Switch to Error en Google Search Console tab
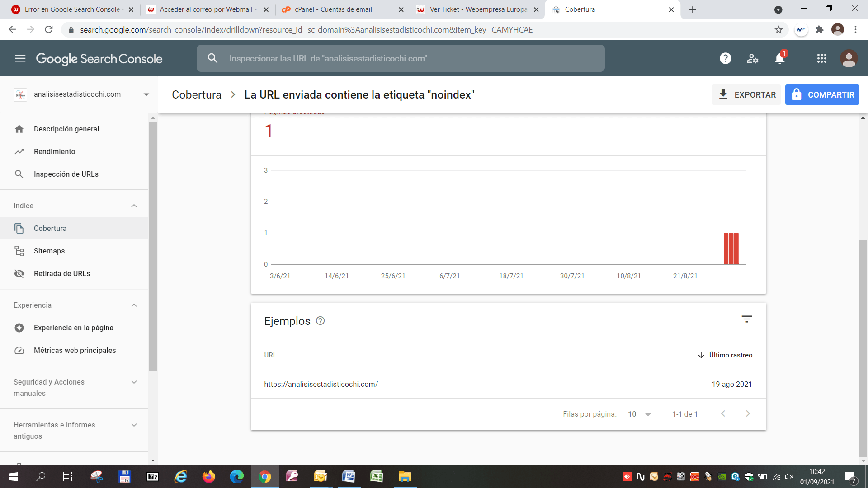This screenshot has width=868, height=488. pyautogui.click(x=72, y=9)
